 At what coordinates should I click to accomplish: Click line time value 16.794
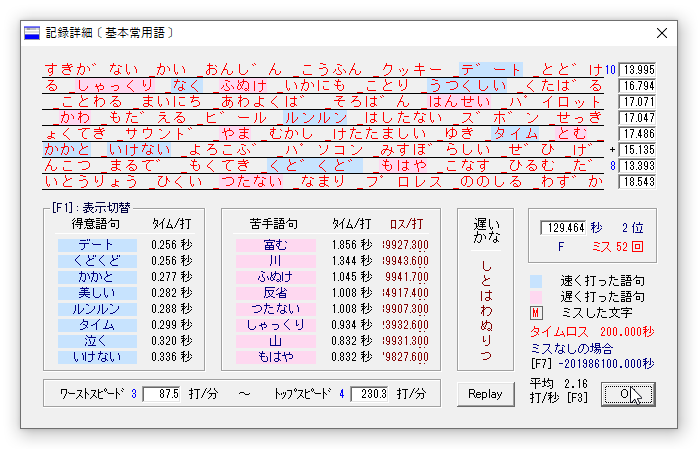(637, 86)
